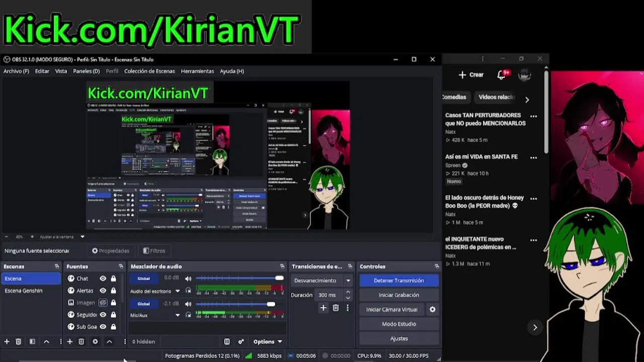Open virtual camera settings gear
The width and height of the screenshot is (644, 362).
(x=432, y=310)
